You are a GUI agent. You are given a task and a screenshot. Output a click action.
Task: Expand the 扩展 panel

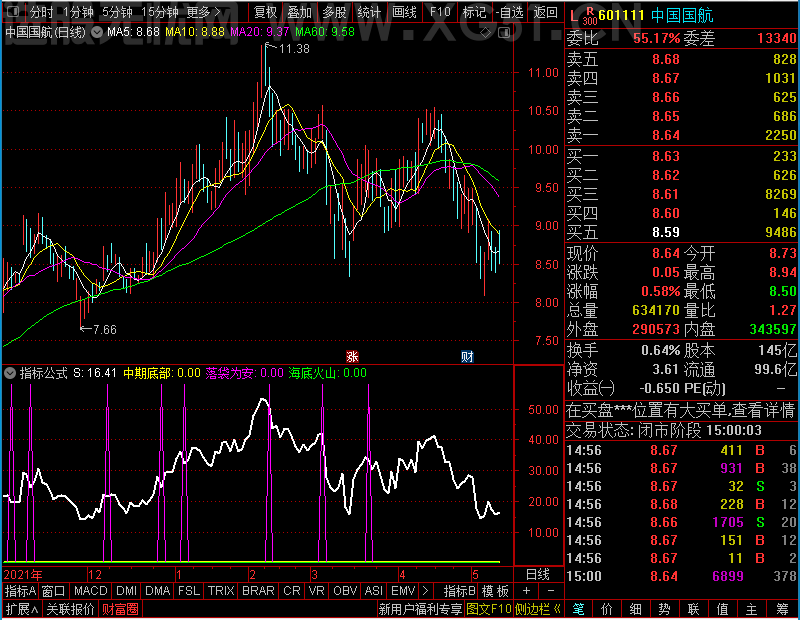[x=22, y=609]
